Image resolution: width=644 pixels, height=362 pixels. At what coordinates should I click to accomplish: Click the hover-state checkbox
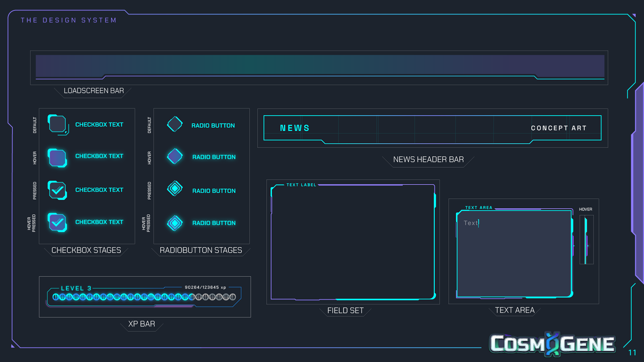point(57,158)
